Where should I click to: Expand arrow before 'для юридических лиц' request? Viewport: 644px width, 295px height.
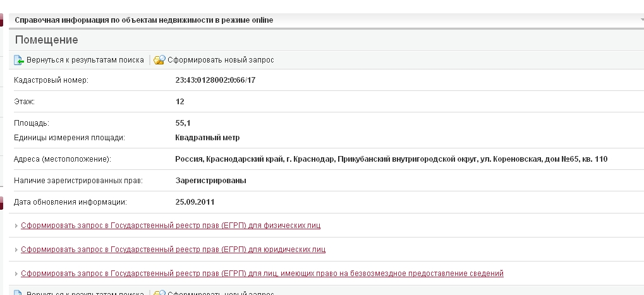(x=16, y=250)
